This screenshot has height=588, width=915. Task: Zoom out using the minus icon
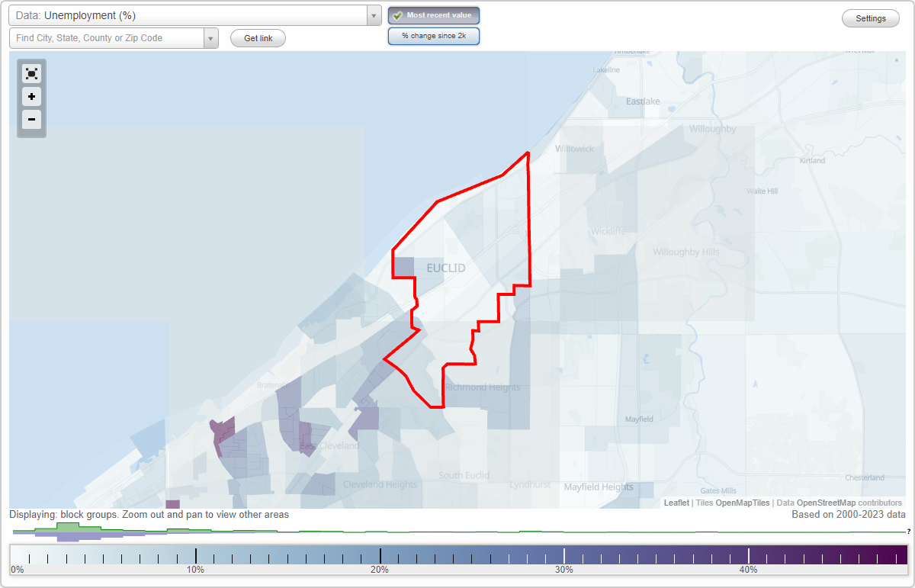tap(31, 120)
